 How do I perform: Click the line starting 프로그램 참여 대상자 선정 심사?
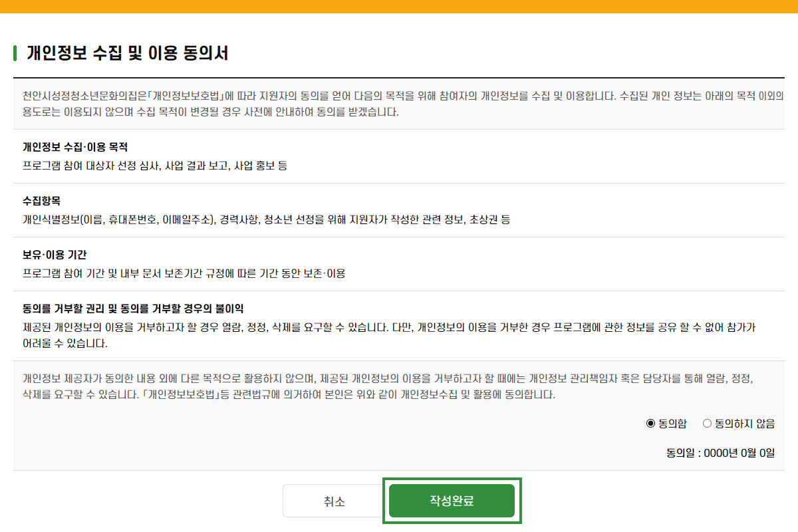(155, 166)
